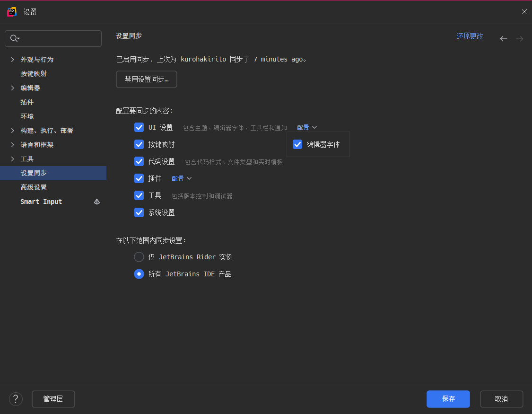
Task: Click the help question mark button
Action: tap(16, 399)
